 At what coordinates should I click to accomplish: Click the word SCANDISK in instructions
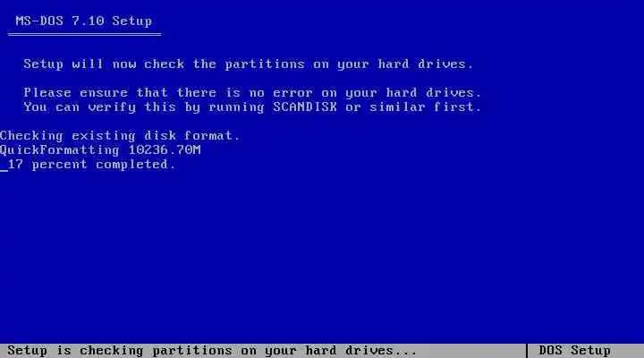[x=305, y=107]
